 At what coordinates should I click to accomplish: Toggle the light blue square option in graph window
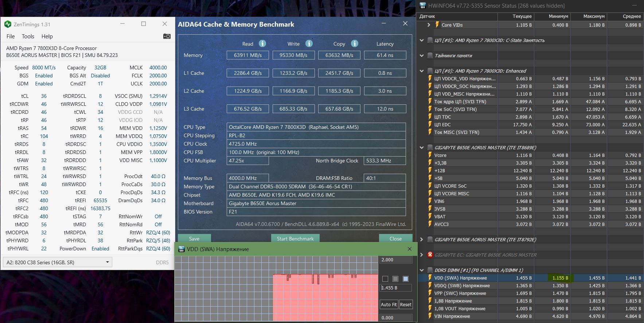tap(406, 279)
